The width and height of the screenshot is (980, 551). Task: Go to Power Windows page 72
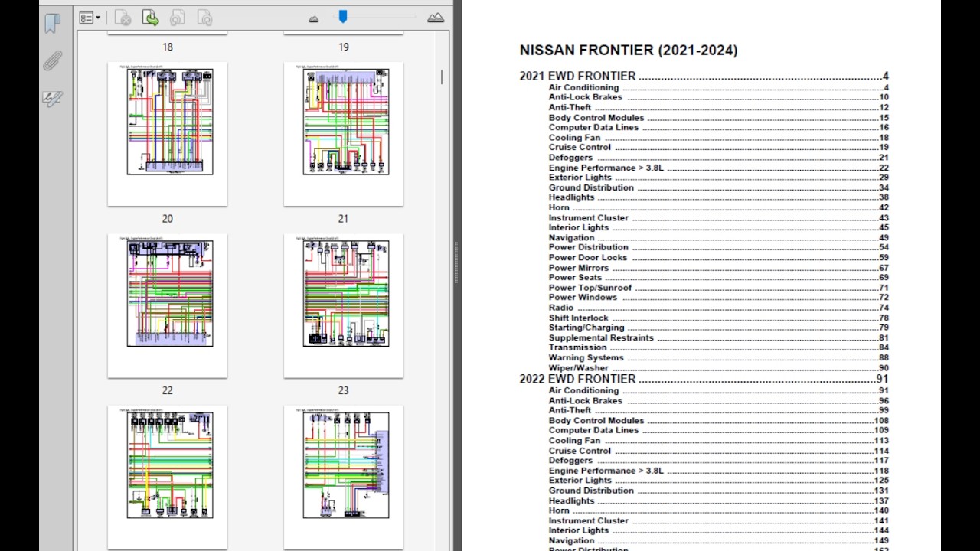click(x=718, y=298)
